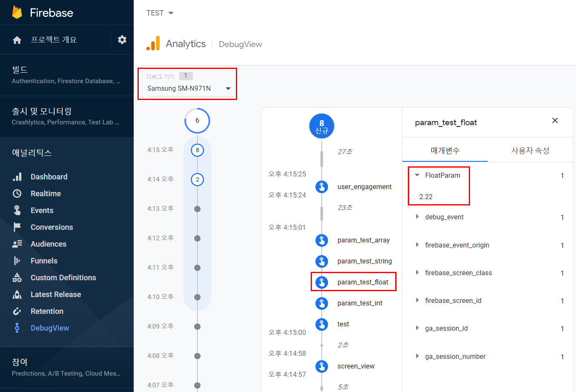This screenshot has width=576, height=392.
Task: Click the 2.22 FloatParam value
Action: tap(426, 197)
